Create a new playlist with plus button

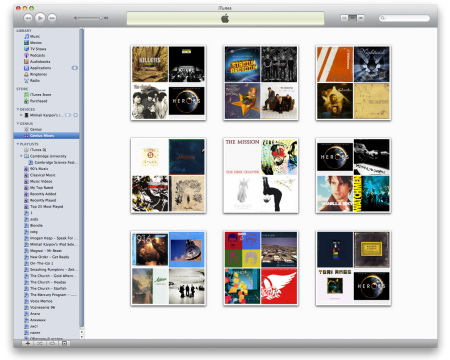(28, 343)
